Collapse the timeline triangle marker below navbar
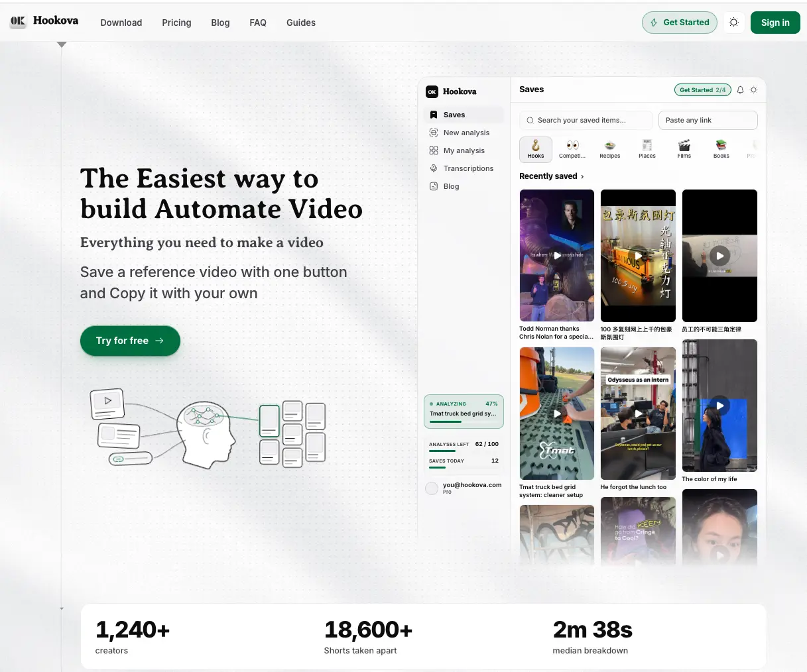807x672 pixels. click(x=62, y=44)
